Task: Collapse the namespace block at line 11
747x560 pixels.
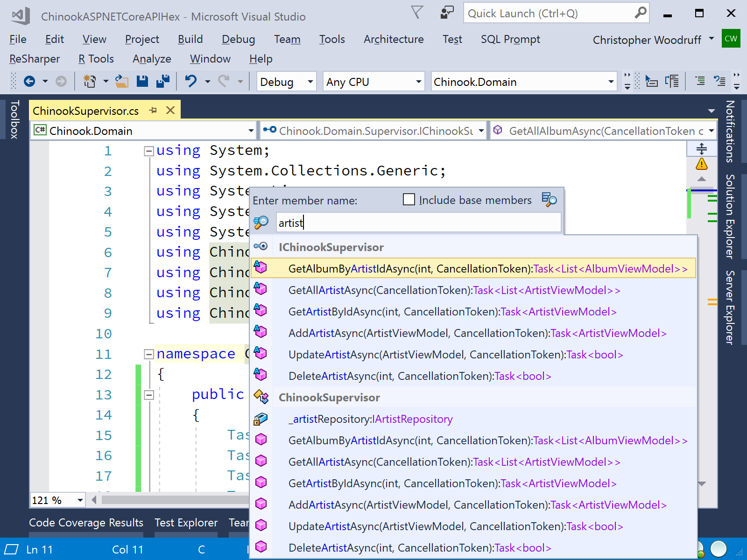Action: pos(149,354)
